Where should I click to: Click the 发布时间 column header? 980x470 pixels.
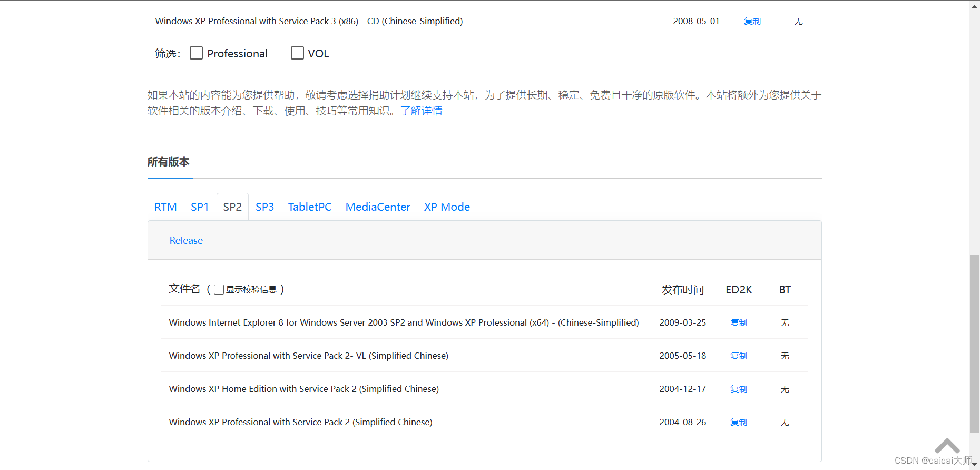click(x=682, y=290)
